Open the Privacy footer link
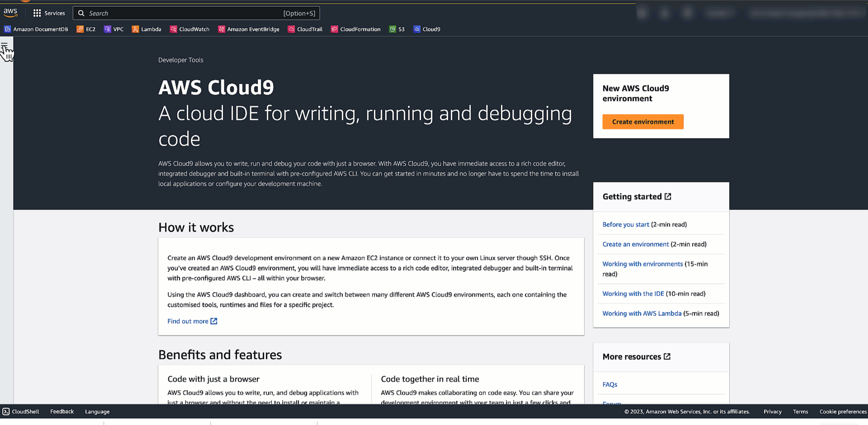868x425 pixels. coord(773,411)
